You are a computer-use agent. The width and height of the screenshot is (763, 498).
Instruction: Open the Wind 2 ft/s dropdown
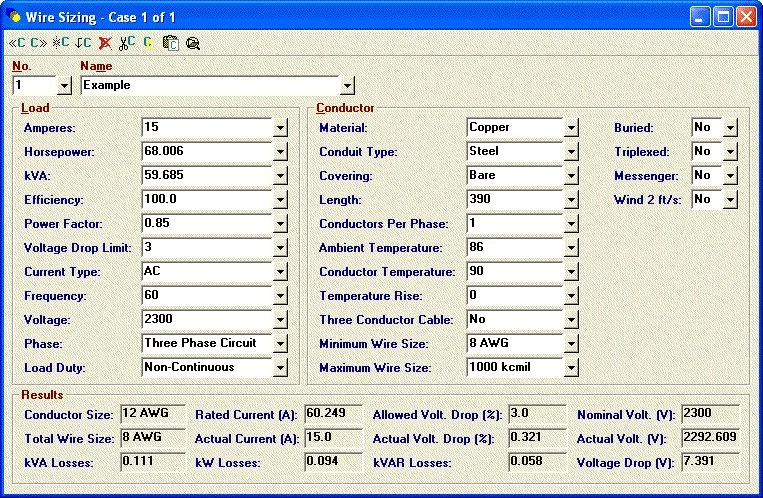[730, 200]
